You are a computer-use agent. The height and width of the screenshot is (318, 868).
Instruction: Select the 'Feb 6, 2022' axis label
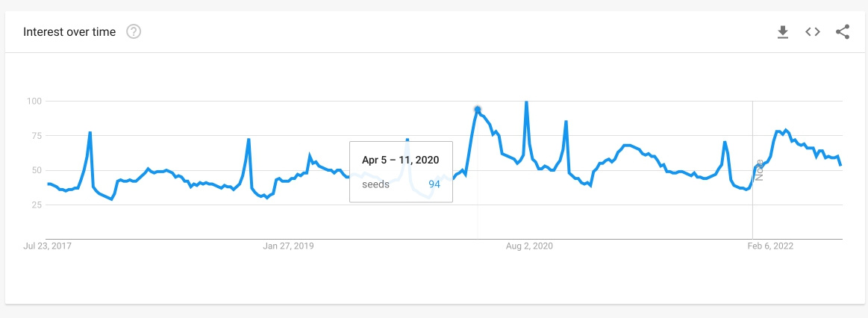769,246
